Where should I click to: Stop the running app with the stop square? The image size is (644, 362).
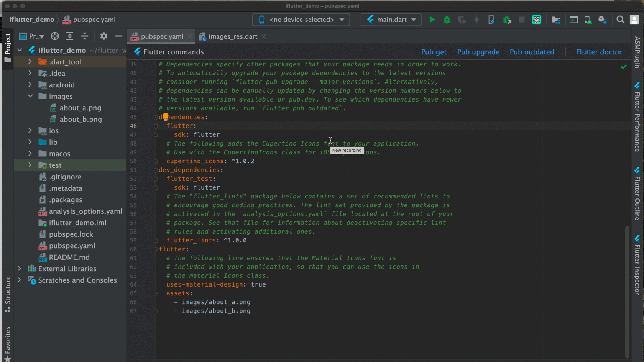522,20
